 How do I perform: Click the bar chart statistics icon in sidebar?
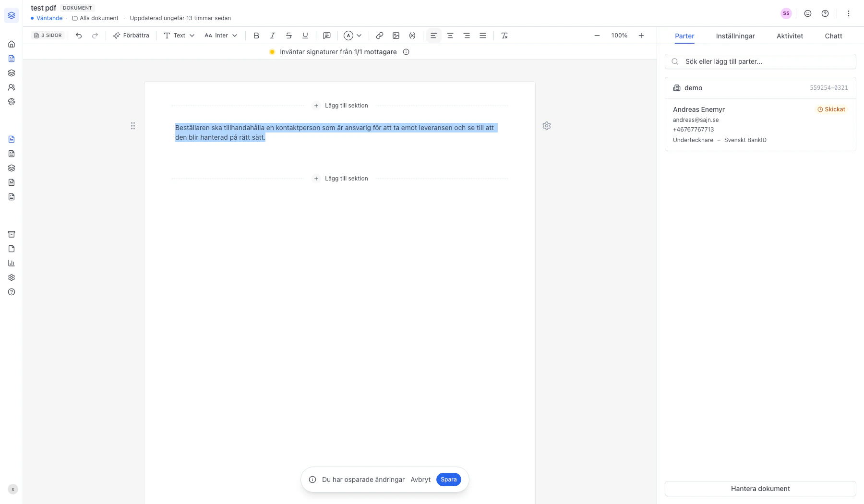click(x=12, y=263)
